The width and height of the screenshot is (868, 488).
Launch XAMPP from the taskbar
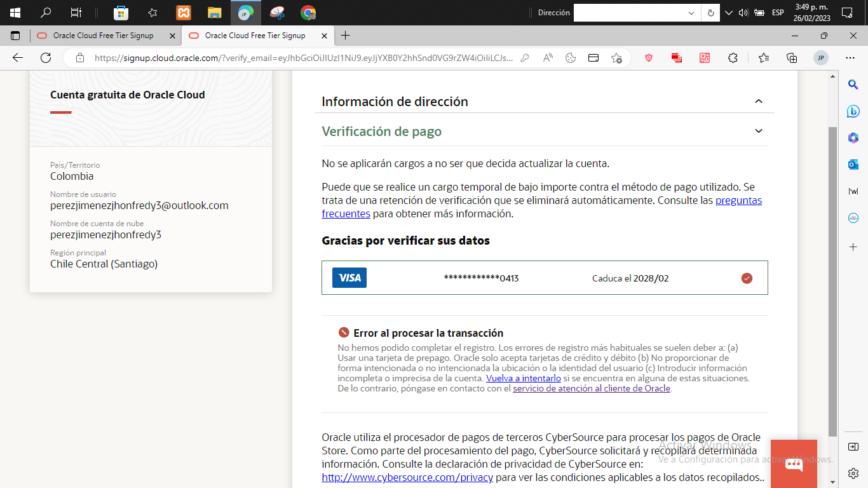[183, 13]
